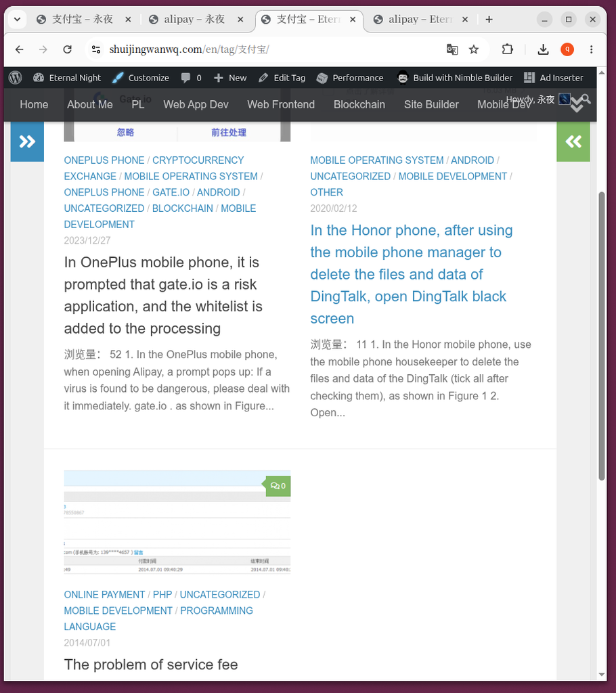Expand the header double-chevron down arrow
The height and width of the screenshot is (693, 616).
pyautogui.click(x=577, y=105)
